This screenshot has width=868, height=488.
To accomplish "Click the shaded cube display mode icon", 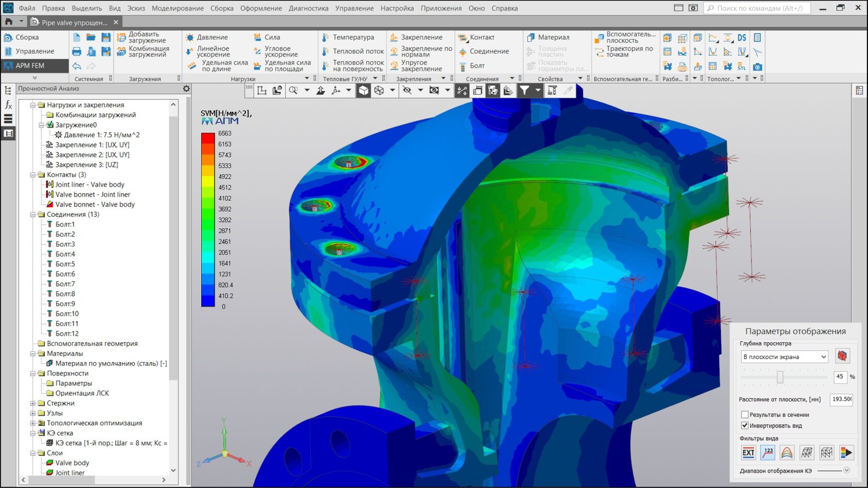I will point(364,90).
